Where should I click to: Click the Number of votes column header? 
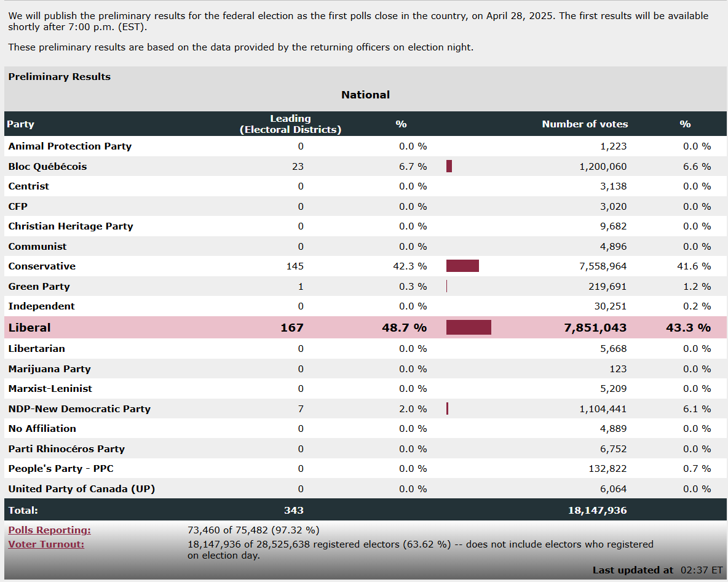(585, 124)
